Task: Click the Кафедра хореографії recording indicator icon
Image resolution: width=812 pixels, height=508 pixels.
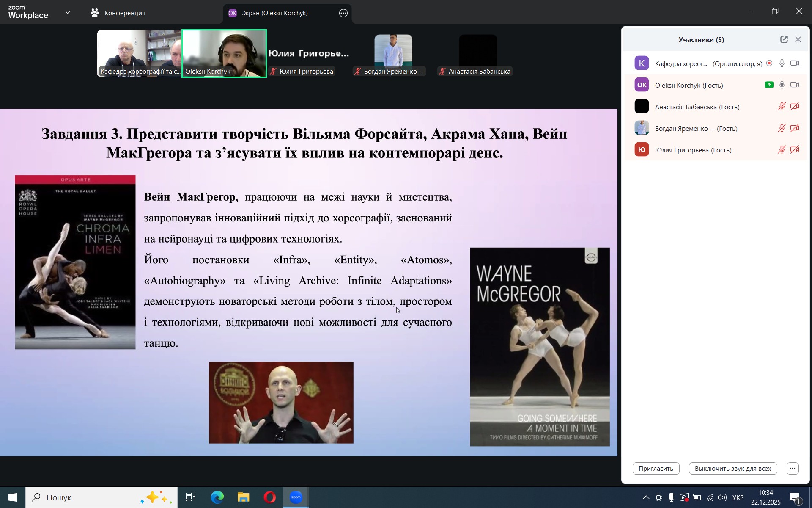Action: [769, 63]
